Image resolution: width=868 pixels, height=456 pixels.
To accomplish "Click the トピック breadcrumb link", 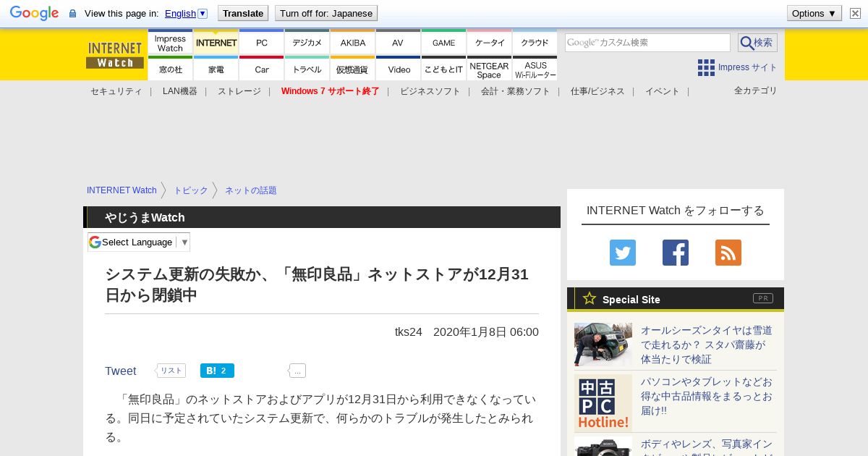I will tap(191, 190).
